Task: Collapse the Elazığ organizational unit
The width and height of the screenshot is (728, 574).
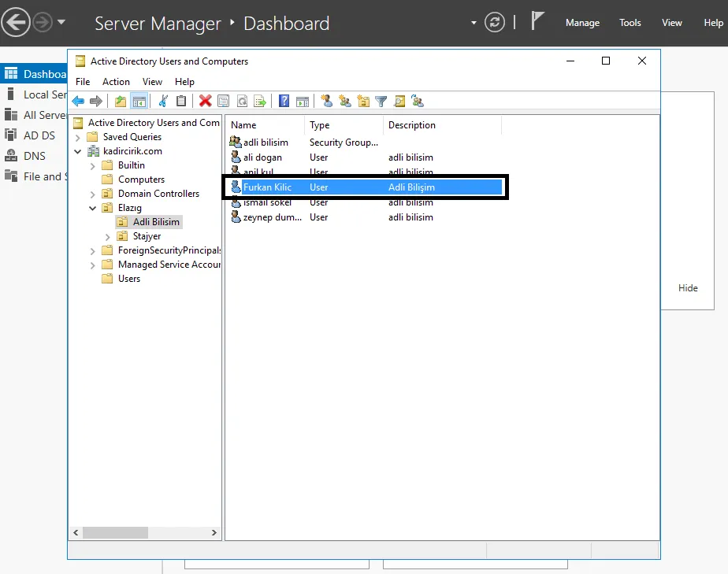Action: (93, 209)
